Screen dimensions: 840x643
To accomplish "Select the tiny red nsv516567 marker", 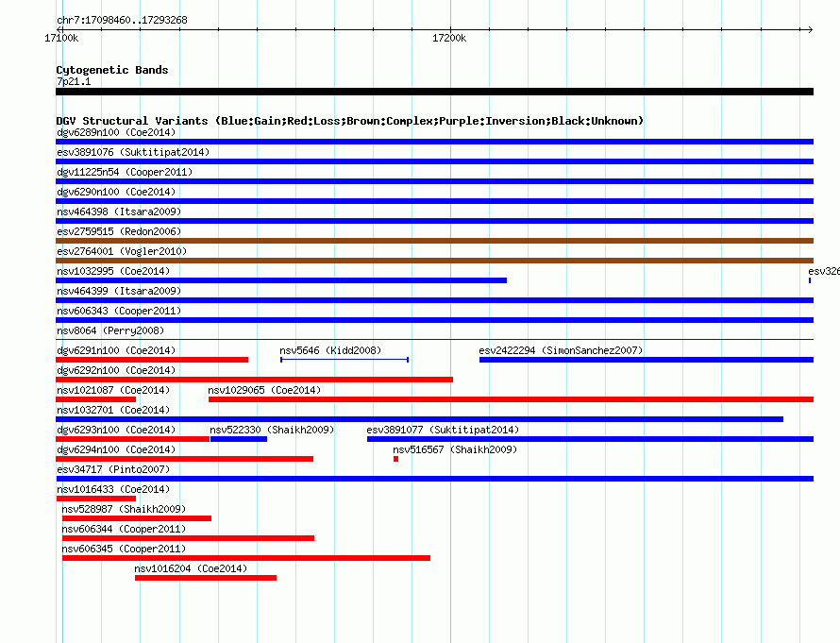I will (x=395, y=459).
